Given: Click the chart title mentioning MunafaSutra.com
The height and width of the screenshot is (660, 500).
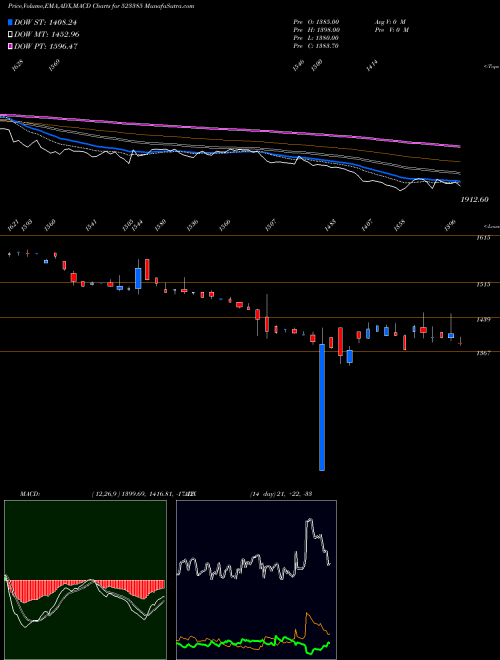Looking at the screenshot, I should (101, 6).
